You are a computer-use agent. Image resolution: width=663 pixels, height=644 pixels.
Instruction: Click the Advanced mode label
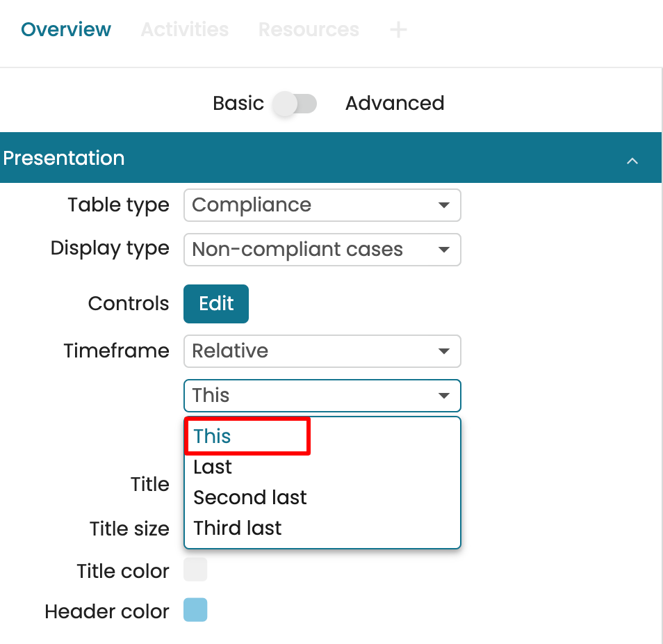point(395,104)
